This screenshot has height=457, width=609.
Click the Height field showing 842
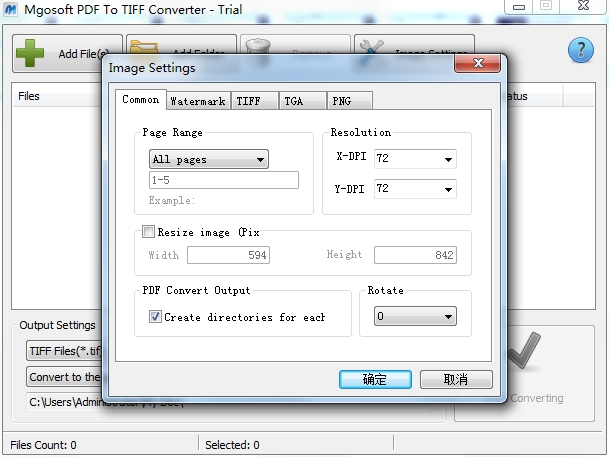coord(415,255)
